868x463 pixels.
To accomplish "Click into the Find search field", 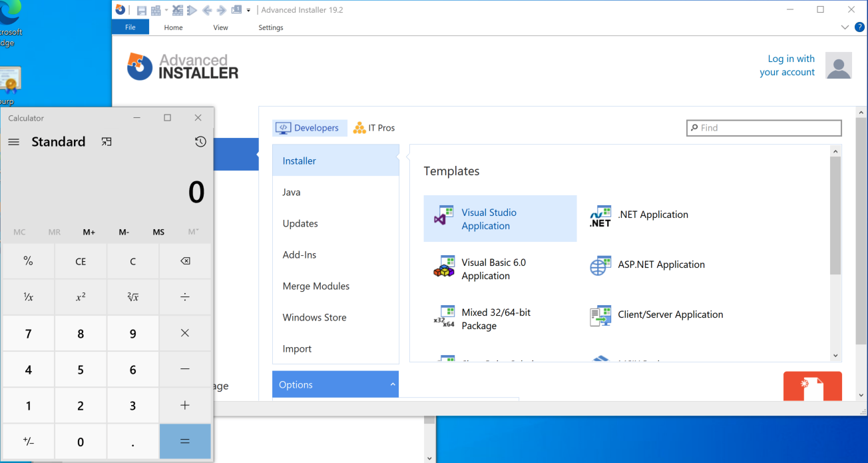I will click(764, 128).
